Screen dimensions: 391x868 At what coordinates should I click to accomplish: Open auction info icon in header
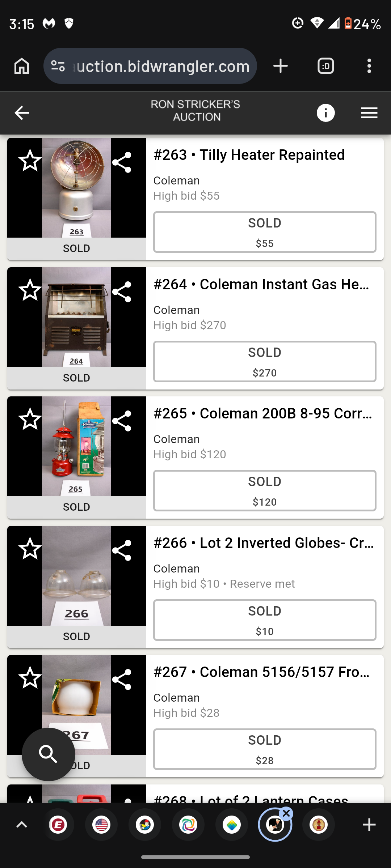325,113
